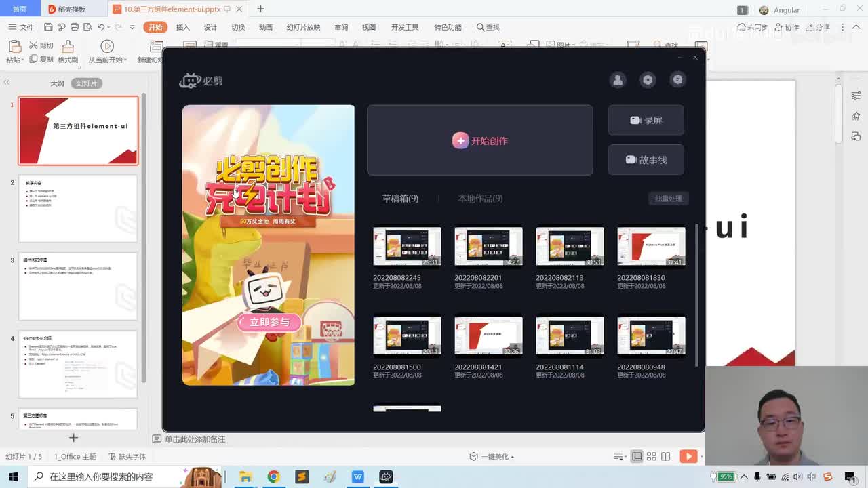868x488 pixels.
Task: Open Bijian settings gear icon
Action: coord(648,80)
